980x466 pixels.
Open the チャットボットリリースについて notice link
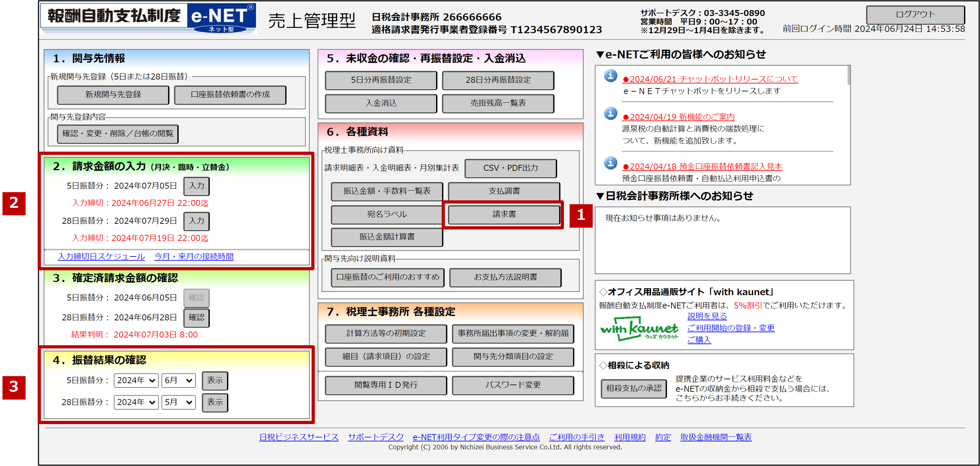[x=710, y=79]
